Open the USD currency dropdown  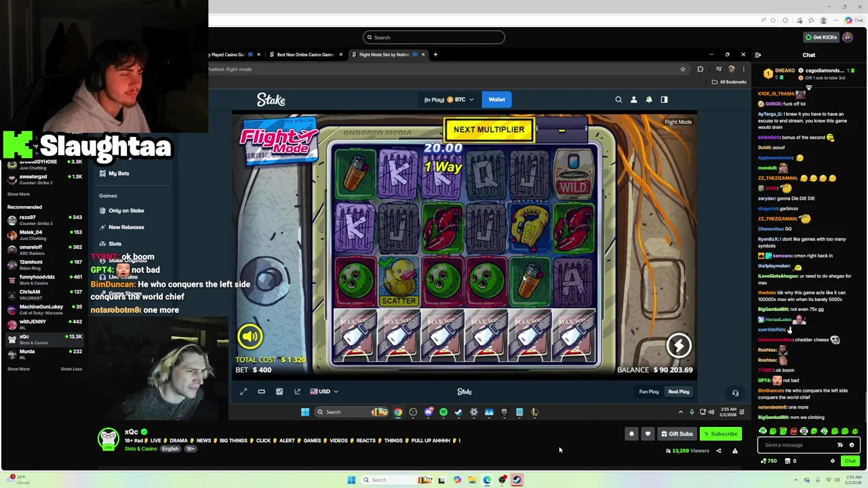pos(324,391)
